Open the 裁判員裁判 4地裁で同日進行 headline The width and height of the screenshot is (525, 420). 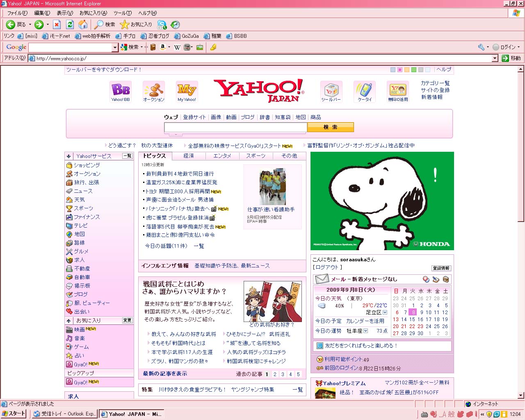[180, 174]
